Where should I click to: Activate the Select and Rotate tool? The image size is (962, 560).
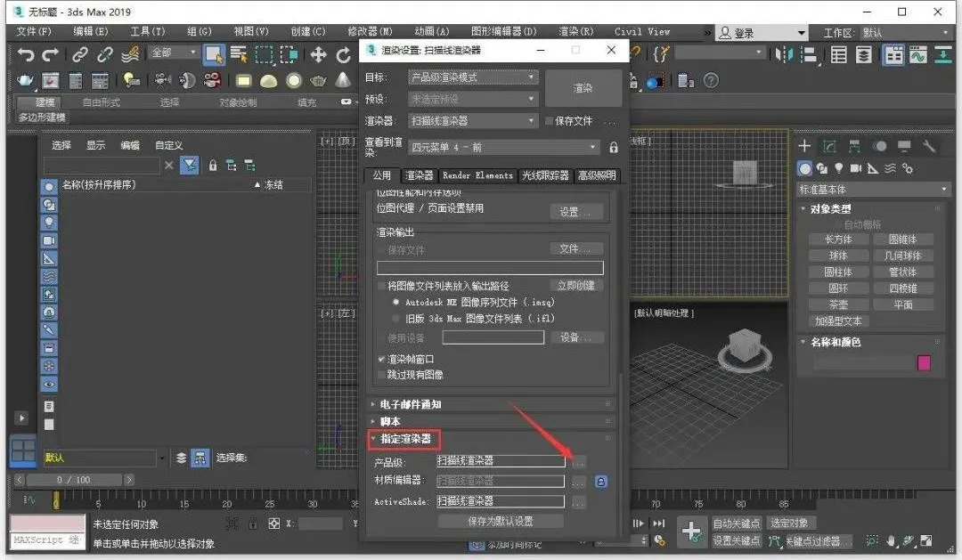344,55
